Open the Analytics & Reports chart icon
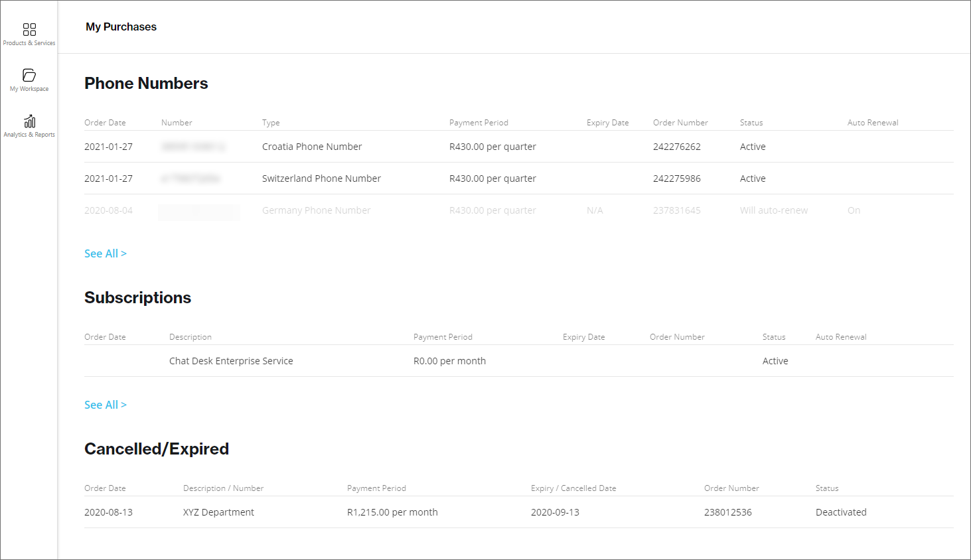Image resolution: width=971 pixels, height=560 pixels. (x=29, y=121)
